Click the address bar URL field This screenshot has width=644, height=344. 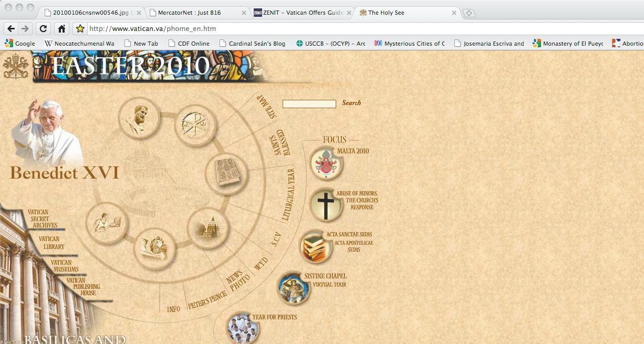[x=362, y=28]
